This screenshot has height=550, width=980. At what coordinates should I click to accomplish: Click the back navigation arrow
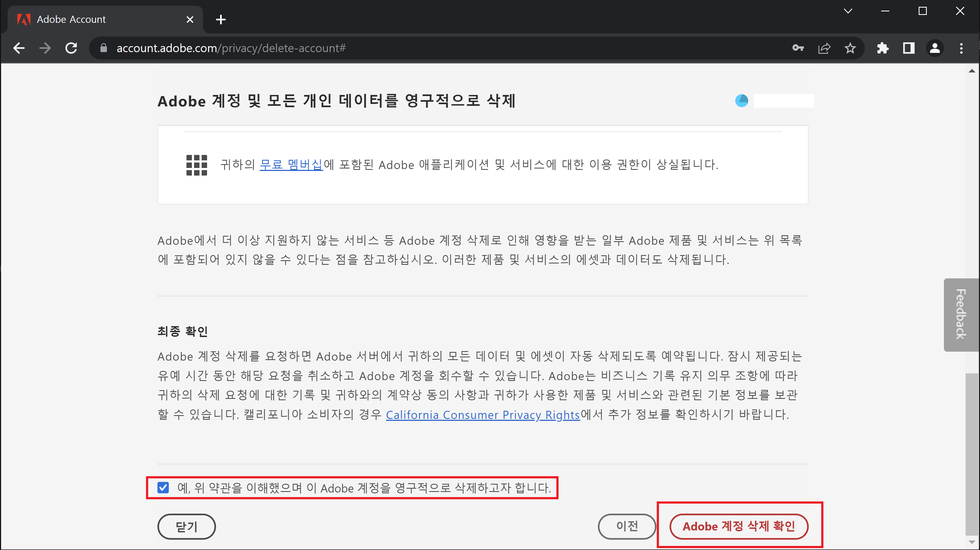(x=19, y=48)
